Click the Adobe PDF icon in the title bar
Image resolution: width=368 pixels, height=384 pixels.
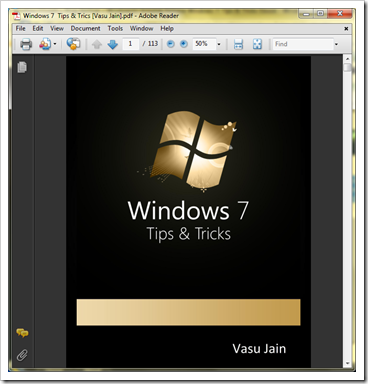pos(16,16)
